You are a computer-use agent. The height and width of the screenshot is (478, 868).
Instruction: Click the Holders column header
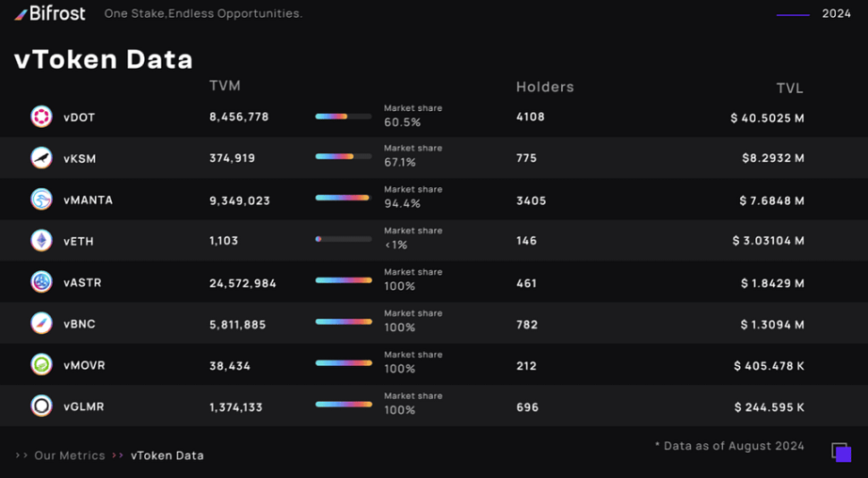pyautogui.click(x=545, y=87)
